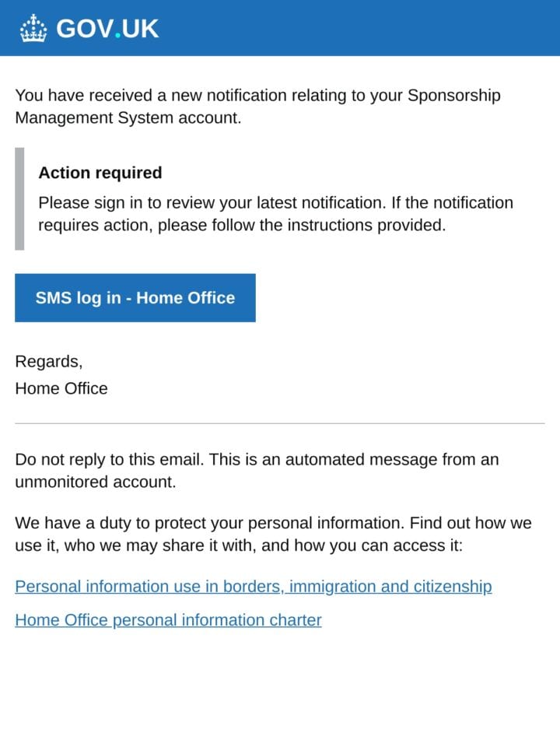The width and height of the screenshot is (560, 747).
Task: Click the 'Do not reply to this email' paragraph
Action: coord(257,471)
